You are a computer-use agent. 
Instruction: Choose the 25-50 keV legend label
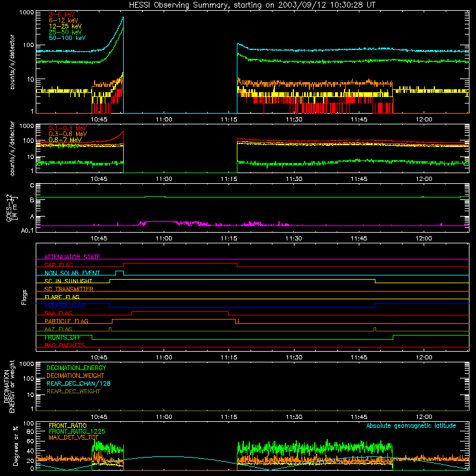pyautogui.click(x=65, y=32)
